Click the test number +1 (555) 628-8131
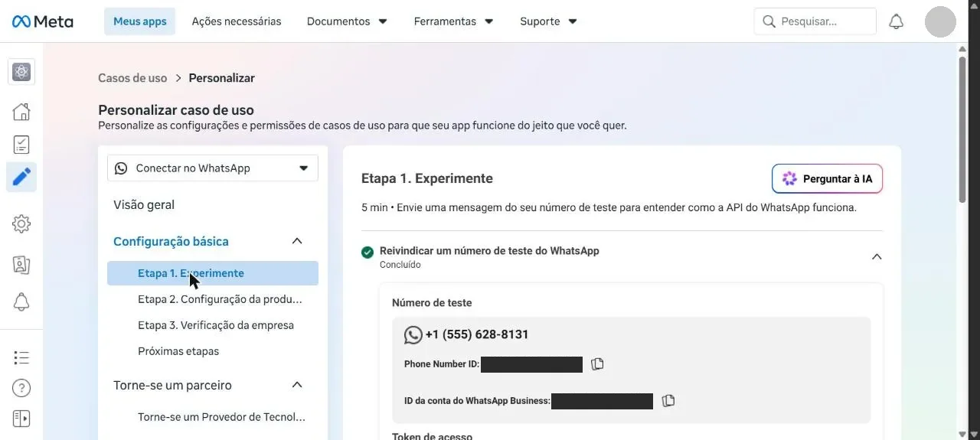Viewport: 980px width, 440px height. 477,334
